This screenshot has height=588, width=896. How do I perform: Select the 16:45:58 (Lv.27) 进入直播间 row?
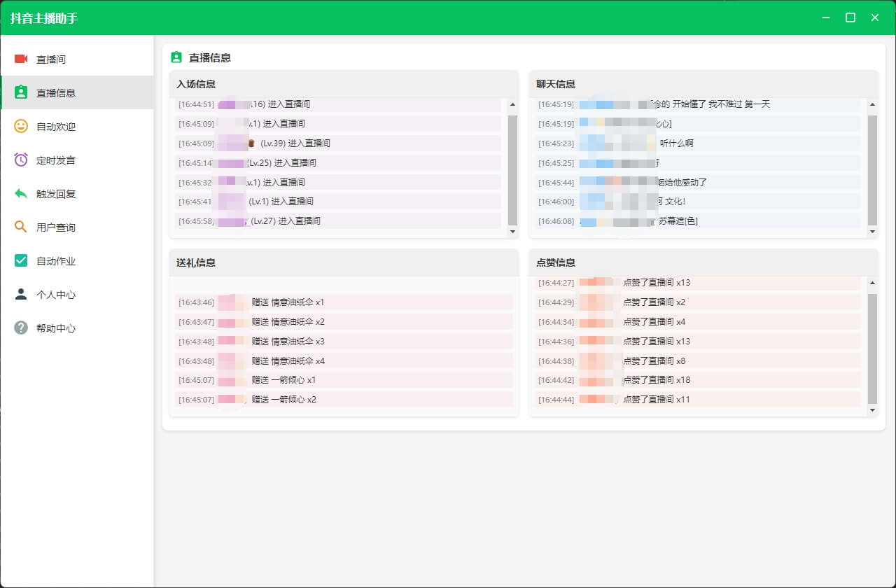(x=337, y=220)
